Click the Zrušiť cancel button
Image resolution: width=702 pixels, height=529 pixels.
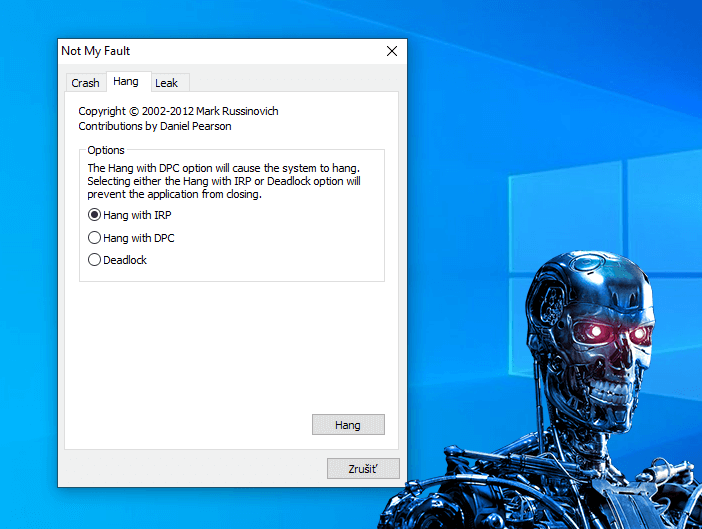pos(363,468)
